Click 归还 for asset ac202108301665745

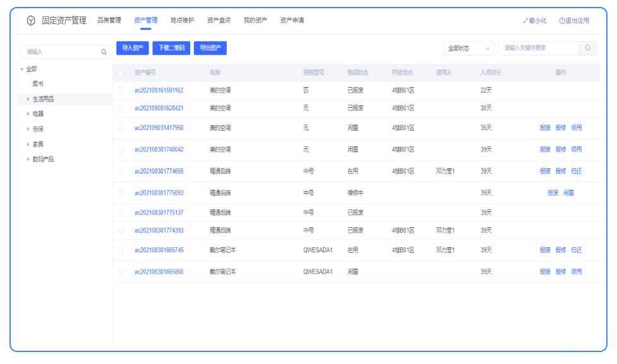[576, 250]
